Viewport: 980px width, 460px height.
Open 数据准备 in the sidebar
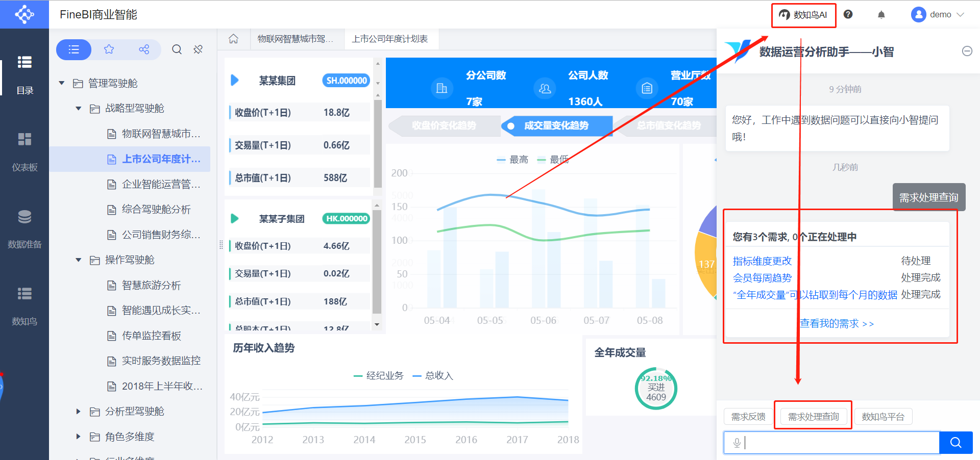24,228
